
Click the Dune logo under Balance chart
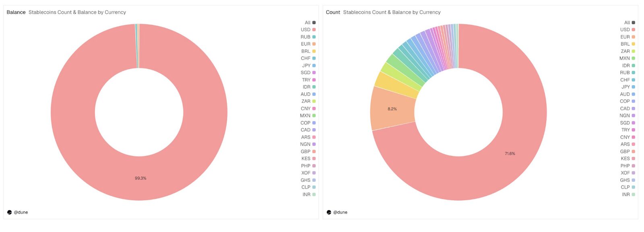tap(10, 212)
